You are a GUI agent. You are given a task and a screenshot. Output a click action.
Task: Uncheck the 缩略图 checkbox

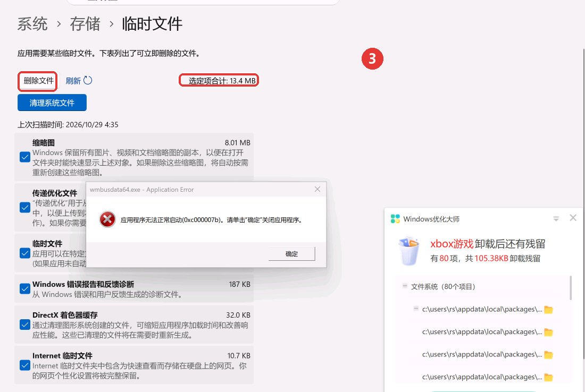point(25,157)
